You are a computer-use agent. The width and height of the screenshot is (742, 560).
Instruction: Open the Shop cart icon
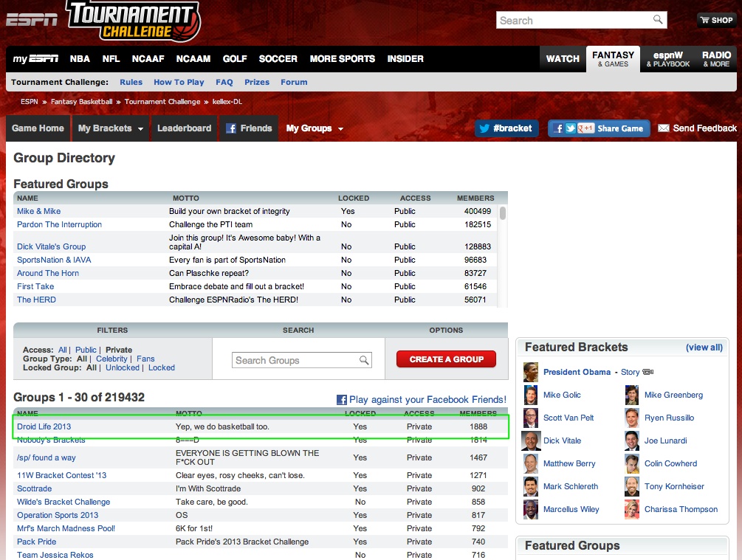click(704, 21)
